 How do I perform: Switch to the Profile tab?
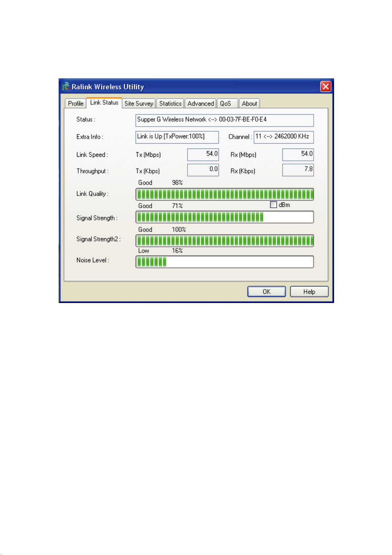pyautogui.click(x=75, y=103)
